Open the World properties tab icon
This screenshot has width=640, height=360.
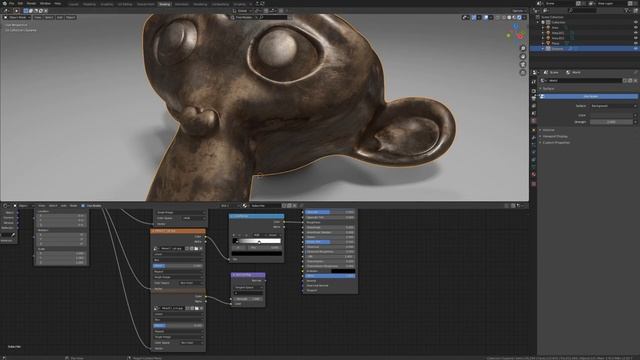[x=534, y=121]
